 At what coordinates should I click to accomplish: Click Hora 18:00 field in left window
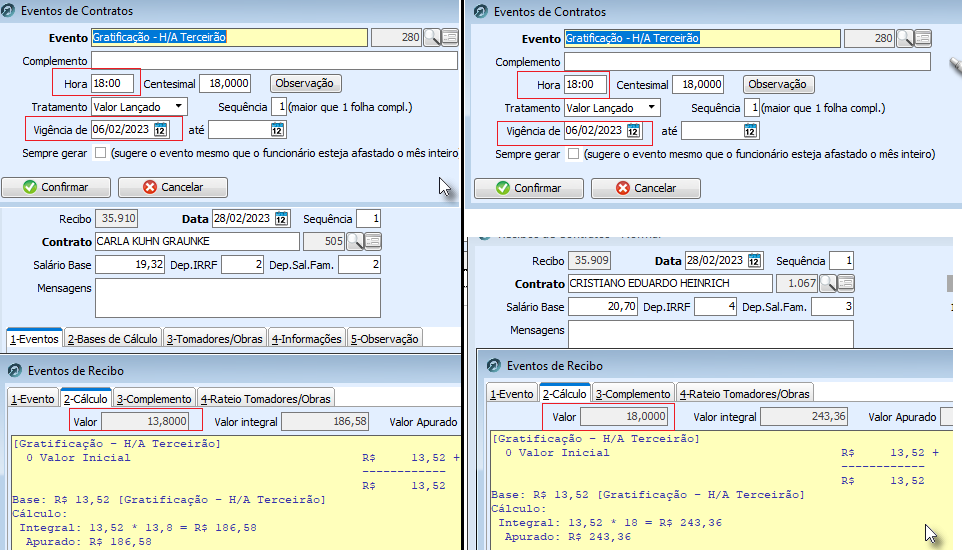click(112, 83)
